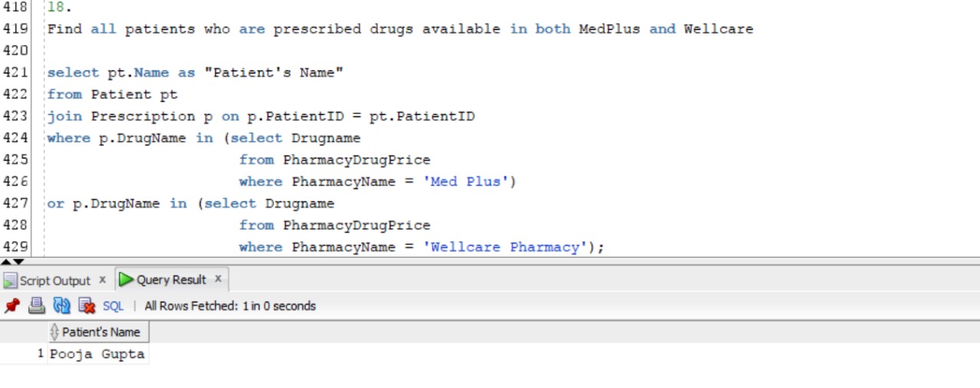Click the Script Output tab icon

pyautogui.click(x=10, y=280)
